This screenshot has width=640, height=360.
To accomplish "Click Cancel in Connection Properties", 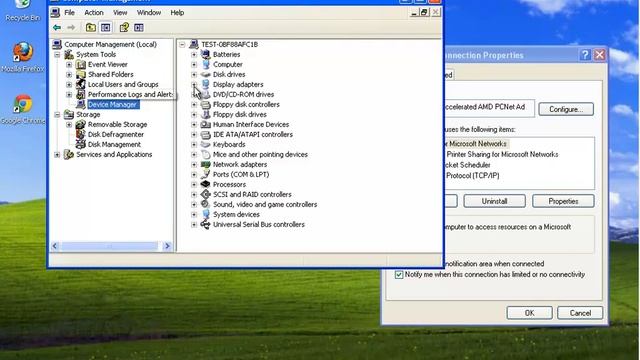I will coord(580,313).
